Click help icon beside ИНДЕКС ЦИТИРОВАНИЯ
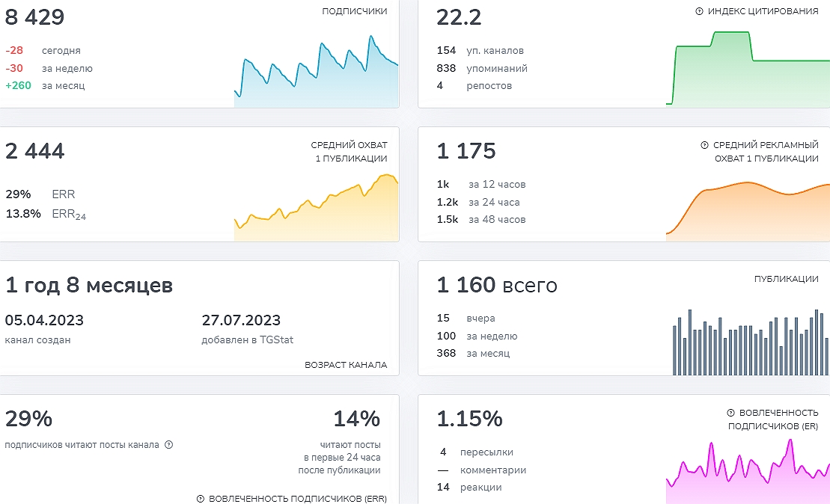 (700, 11)
